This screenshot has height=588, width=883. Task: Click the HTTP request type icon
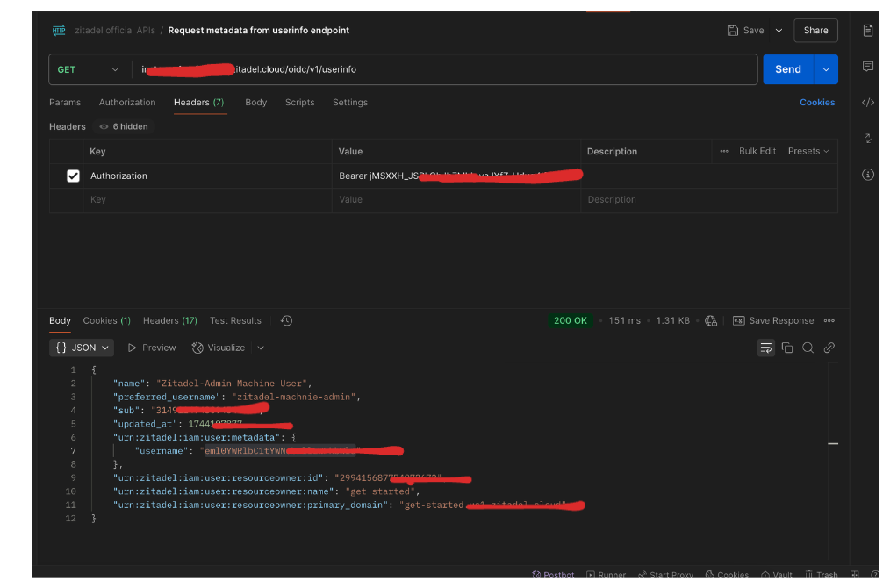click(x=59, y=31)
